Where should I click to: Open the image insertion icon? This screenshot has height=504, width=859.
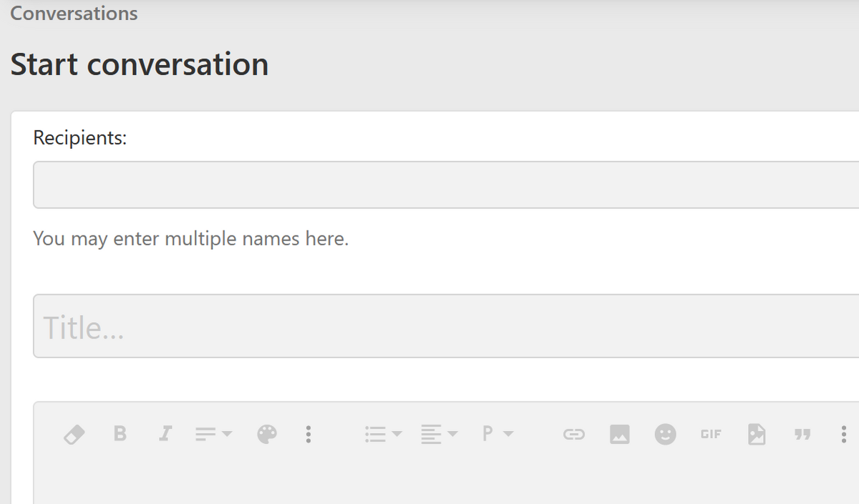click(620, 434)
